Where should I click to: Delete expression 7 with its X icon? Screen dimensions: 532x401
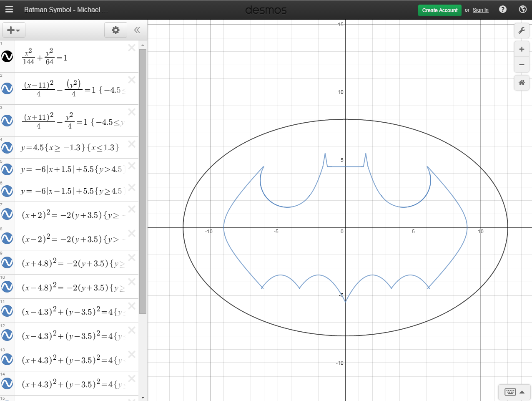tap(132, 209)
